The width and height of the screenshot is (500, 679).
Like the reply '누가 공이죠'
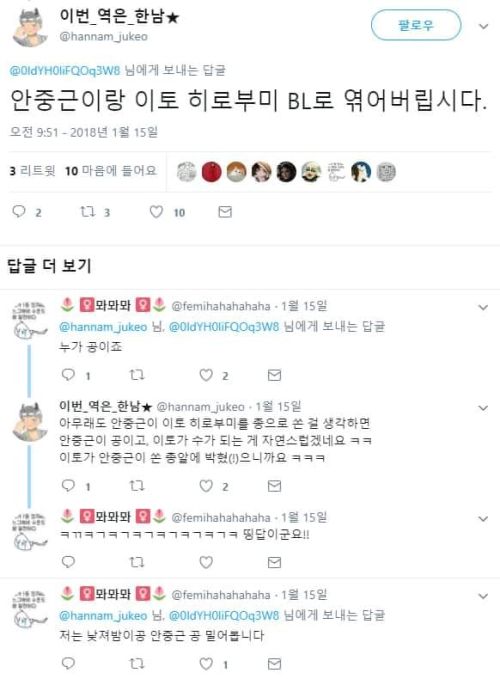206,375
